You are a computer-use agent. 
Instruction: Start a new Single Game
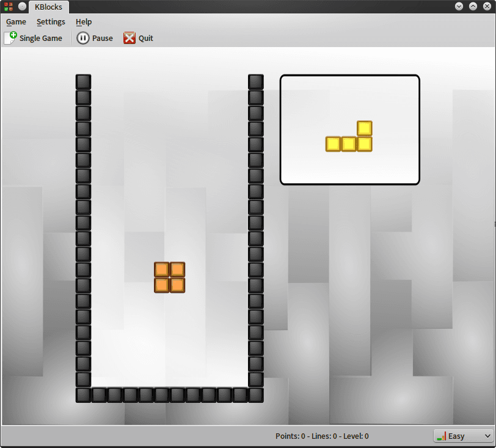(33, 38)
